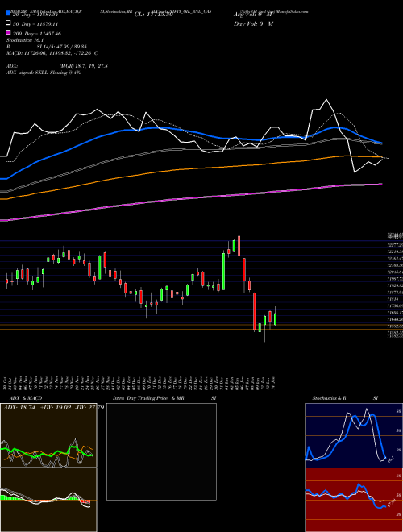
Task: Click the '200 Day = 11457.46' legend text
Action: point(36,34)
